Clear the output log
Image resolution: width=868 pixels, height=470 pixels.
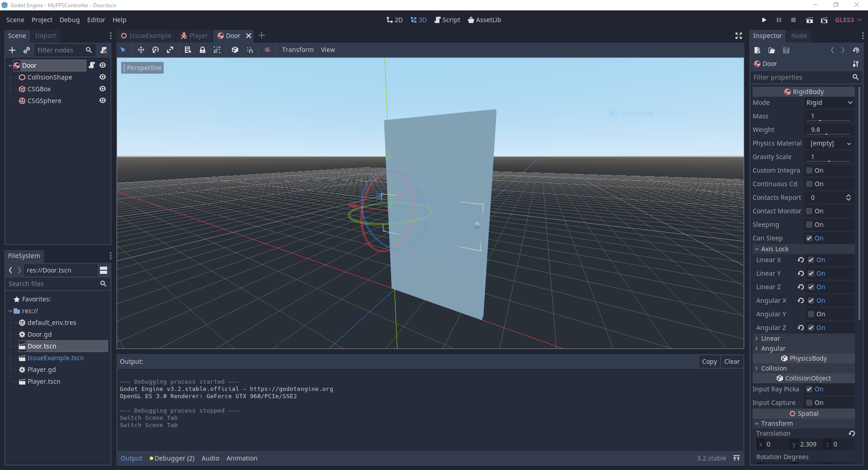pyautogui.click(x=731, y=362)
